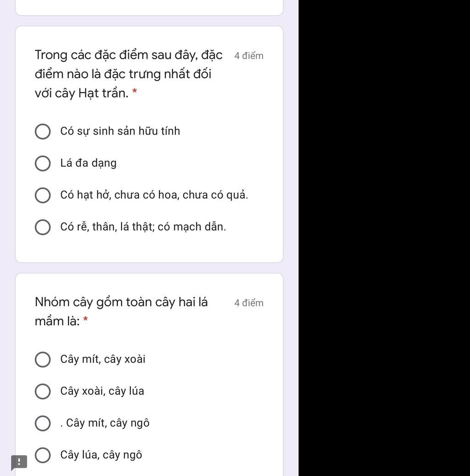The height and width of the screenshot is (476, 470).
Task: Click the answer text "Có hạt hở, chưa có hoa, chưa có quả."
Action: (x=154, y=195)
